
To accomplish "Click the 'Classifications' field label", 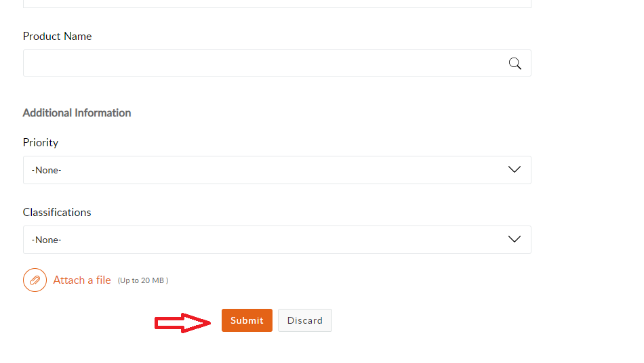I will tap(57, 212).
